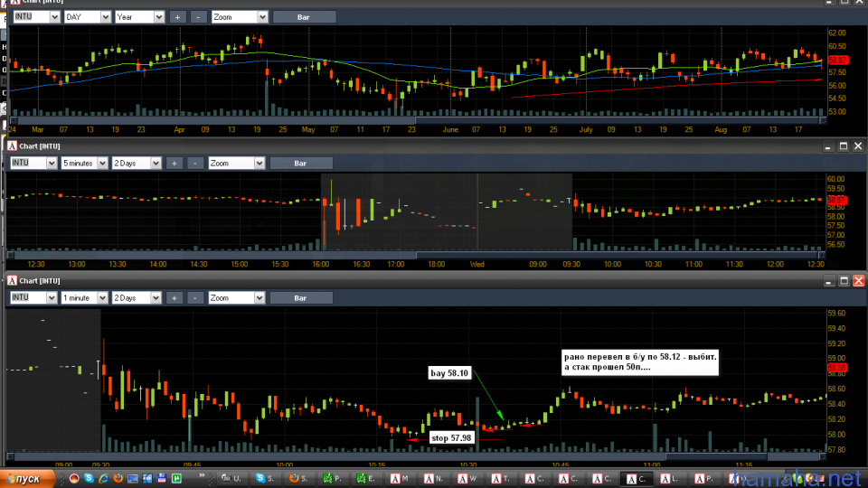The image size is (868, 488).
Task: Select the 'bay 58.10' chart annotation
Action: pos(449,373)
